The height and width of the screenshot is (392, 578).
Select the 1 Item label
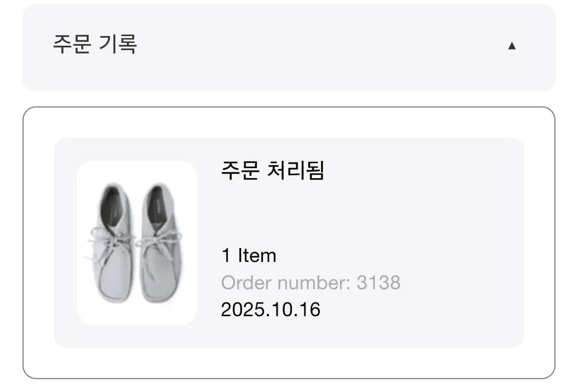click(249, 255)
